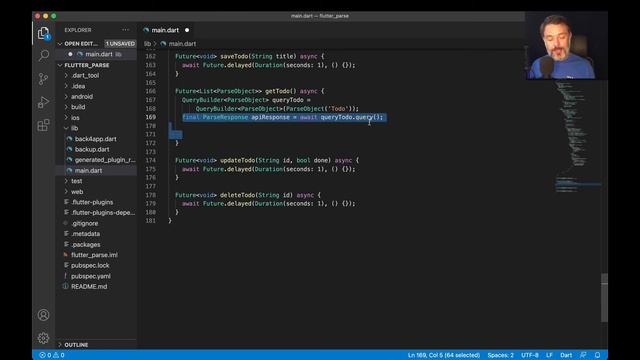Expand the web folder
Image resolution: width=640 pixels, height=360 pixels.
[66, 191]
